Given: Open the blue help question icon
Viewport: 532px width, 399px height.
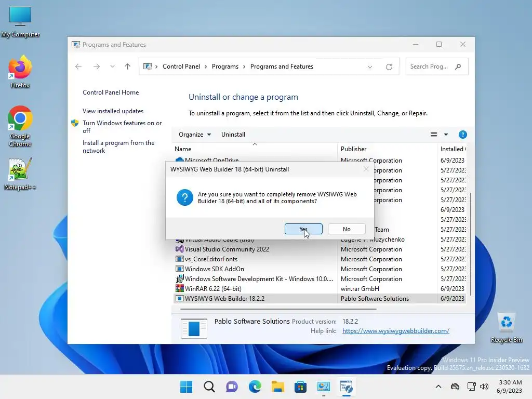Looking at the screenshot, I should 462,135.
